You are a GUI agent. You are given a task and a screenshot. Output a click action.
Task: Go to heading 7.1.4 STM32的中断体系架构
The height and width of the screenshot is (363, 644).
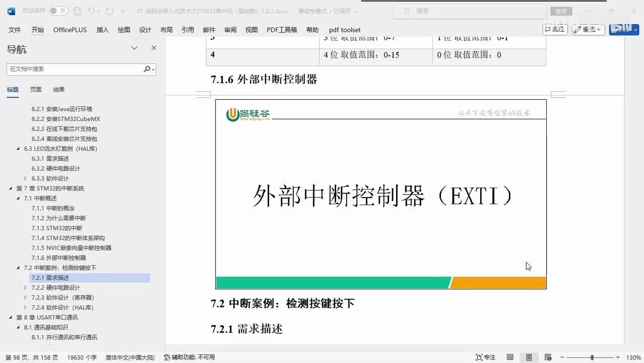pos(68,238)
